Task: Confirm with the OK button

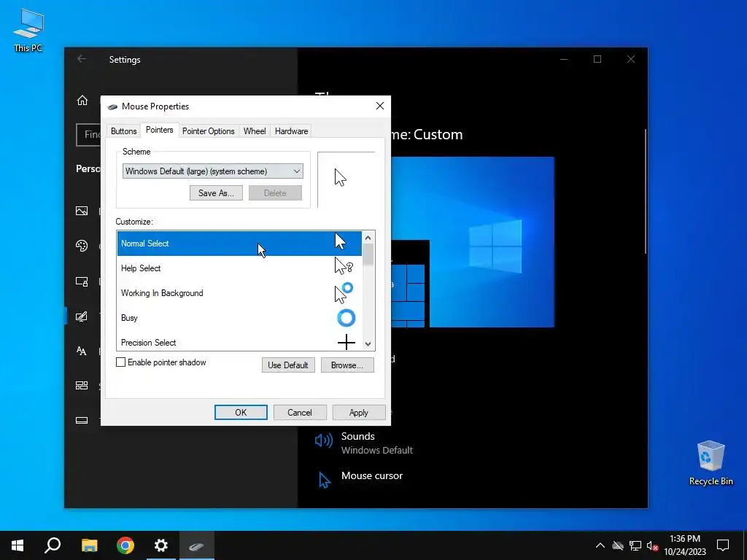Action: click(241, 413)
